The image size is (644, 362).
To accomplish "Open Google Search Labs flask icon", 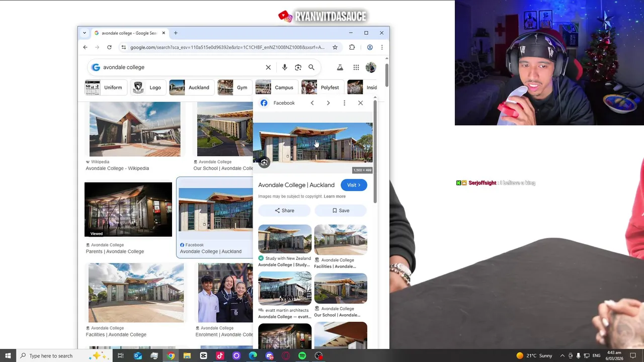I will 340,67.
